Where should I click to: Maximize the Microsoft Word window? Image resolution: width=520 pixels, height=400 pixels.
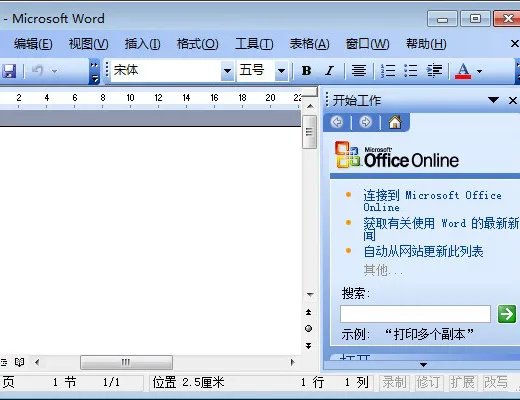tap(475, 18)
